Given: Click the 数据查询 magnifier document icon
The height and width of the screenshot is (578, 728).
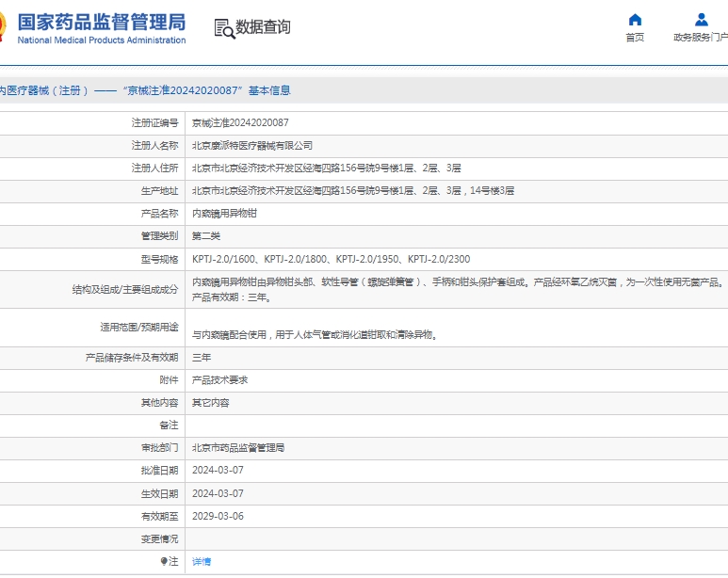Looking at the screenshot, I should coord(225,28).
